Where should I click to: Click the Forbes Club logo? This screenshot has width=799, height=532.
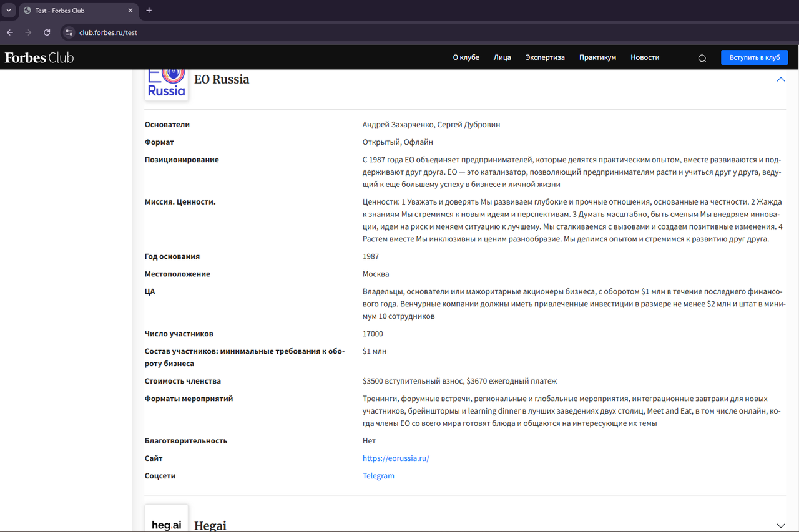[x=39, y=57]
